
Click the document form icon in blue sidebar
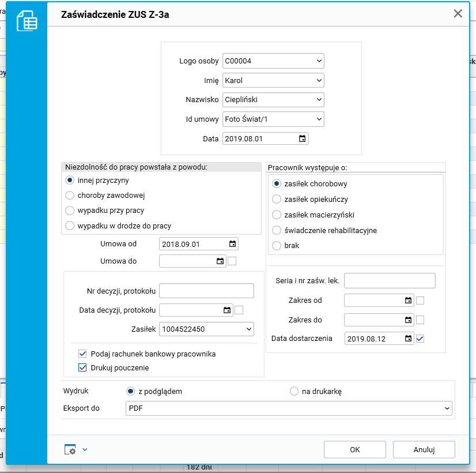pos(27,21)
